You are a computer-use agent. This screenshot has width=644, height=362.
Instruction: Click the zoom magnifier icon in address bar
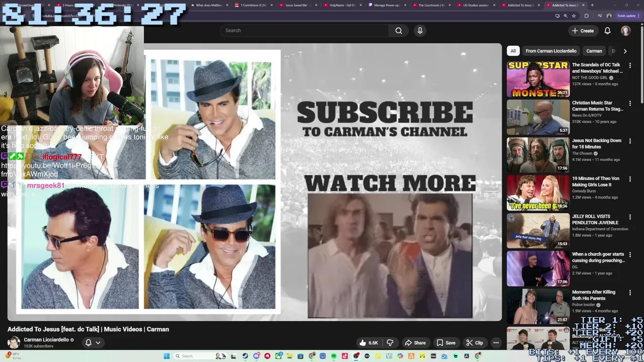coord(566,16)
